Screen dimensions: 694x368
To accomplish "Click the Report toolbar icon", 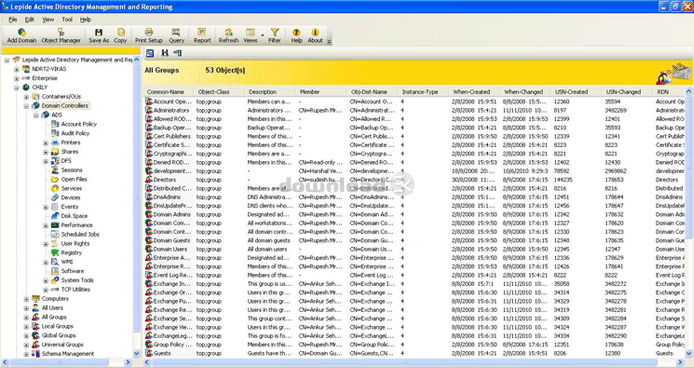I will 202,35.
